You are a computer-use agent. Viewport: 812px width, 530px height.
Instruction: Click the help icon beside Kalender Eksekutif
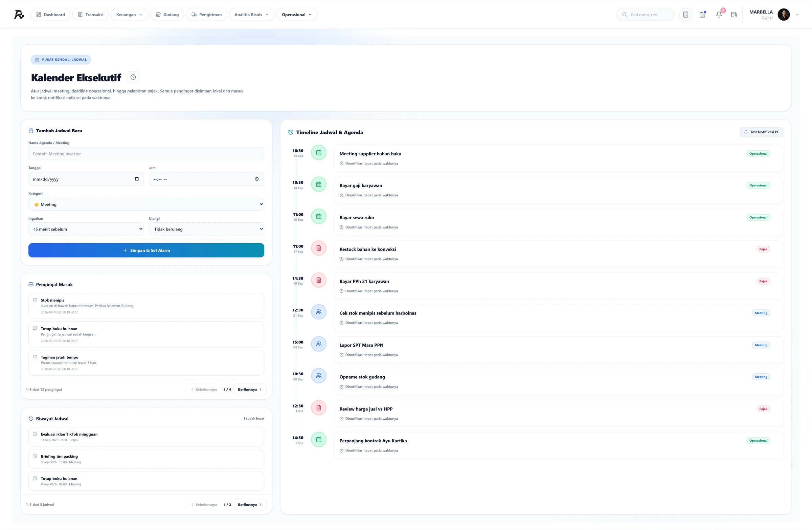(x=133, y=77)
